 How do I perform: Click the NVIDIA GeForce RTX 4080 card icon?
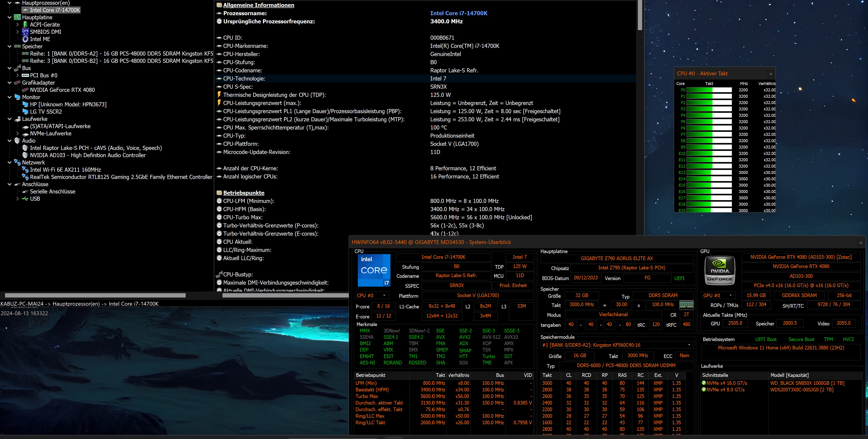click(25, 90)
